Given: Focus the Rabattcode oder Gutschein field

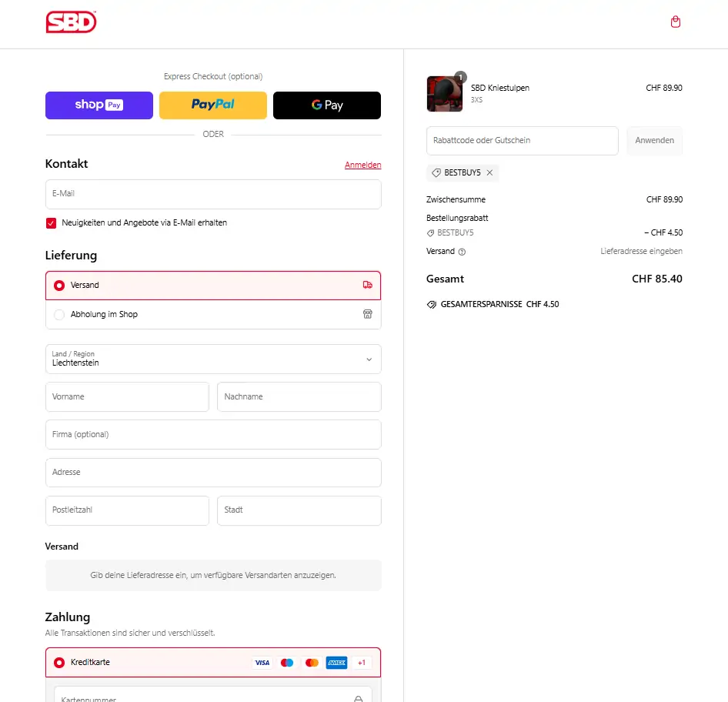Looking at the screenshot, I should [x=522, y=141].
